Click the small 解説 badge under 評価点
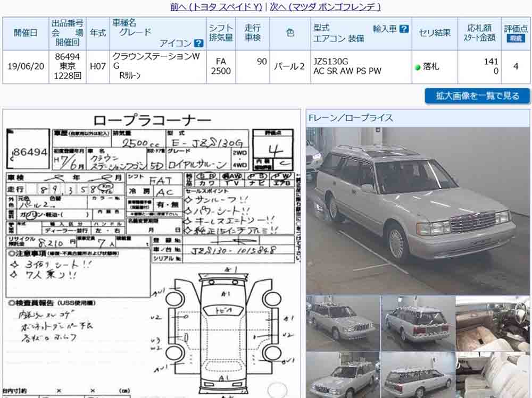This screenshot has height=398, width=532. (x=516, y=38)
